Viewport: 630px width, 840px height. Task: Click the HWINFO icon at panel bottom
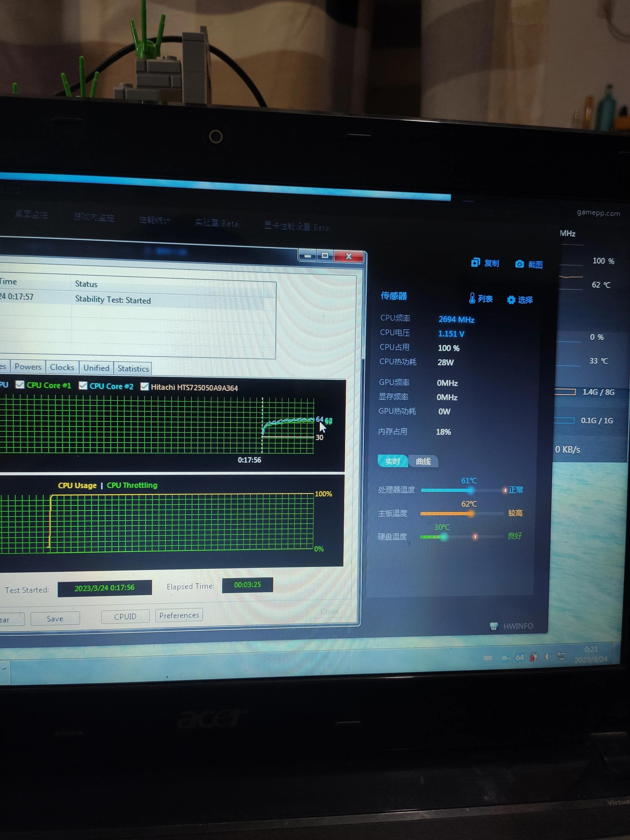click(x=493, y=626)
